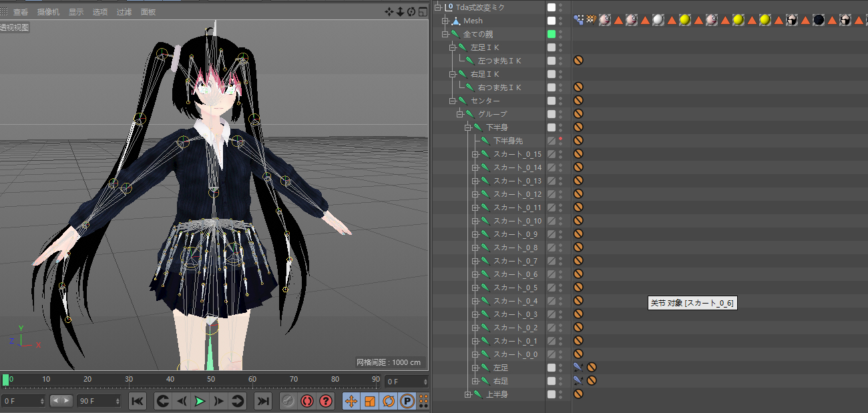The image size is (868, 413).
Task: Jump to the animation start frame
Action: [x=137, y=401]
